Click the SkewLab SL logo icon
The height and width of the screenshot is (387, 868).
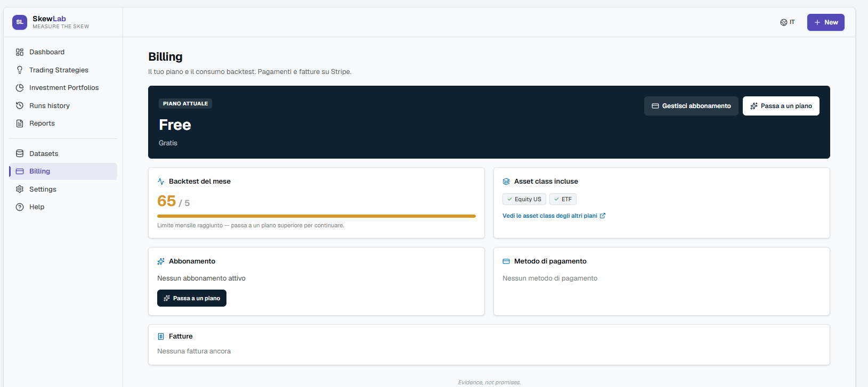point(20,22)
